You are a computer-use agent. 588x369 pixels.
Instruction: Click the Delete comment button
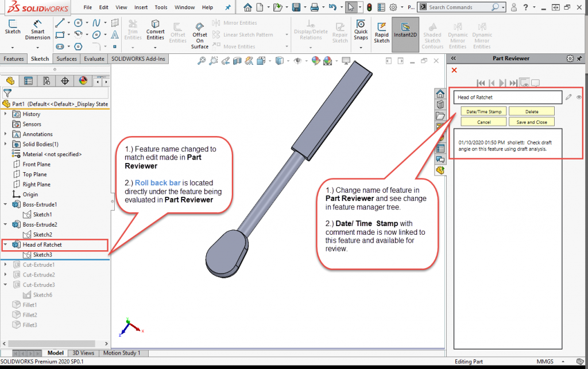(531, 112)
